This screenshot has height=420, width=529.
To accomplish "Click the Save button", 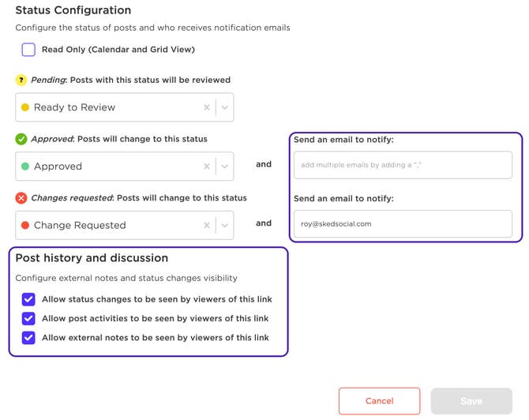I will coord(471,401).
